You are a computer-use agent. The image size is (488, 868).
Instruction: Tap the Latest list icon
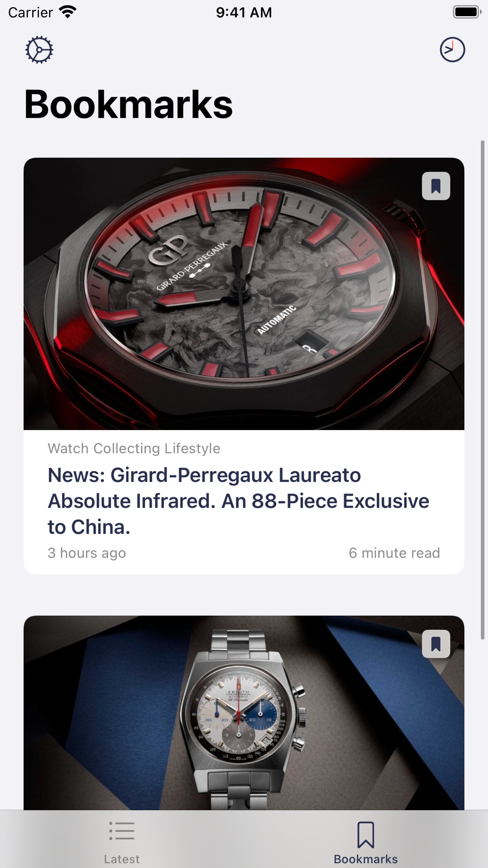(122, 831)
